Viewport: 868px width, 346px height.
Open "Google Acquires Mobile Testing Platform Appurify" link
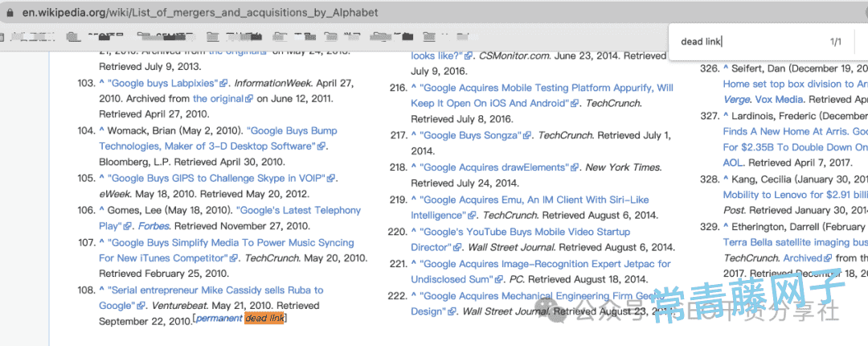pos(542,96)
